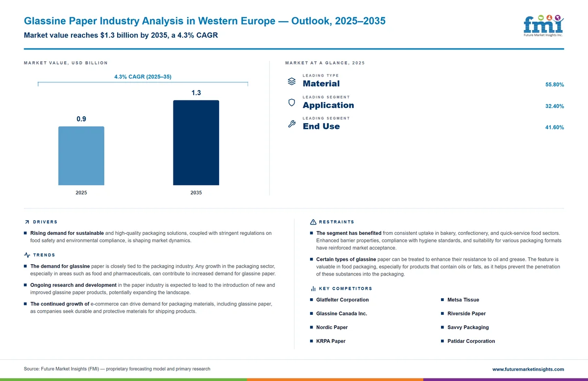Click the Key Competitors section heading
Screen dimensions: 588x381
point(345,289)
